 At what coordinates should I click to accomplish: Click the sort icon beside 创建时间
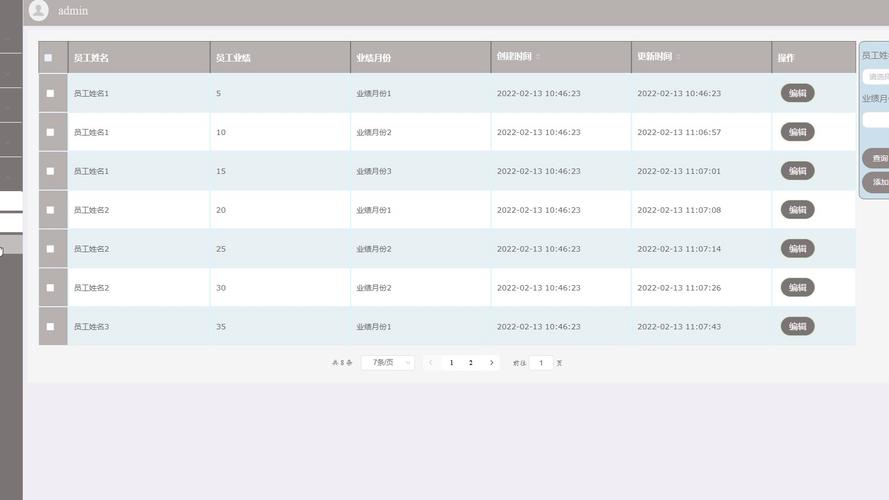point(538,57)
